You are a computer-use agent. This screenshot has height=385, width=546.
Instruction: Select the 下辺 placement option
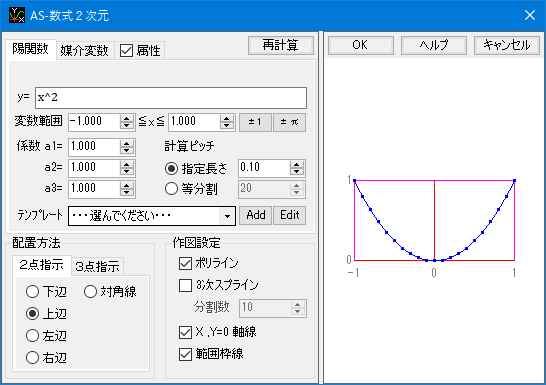32,292
